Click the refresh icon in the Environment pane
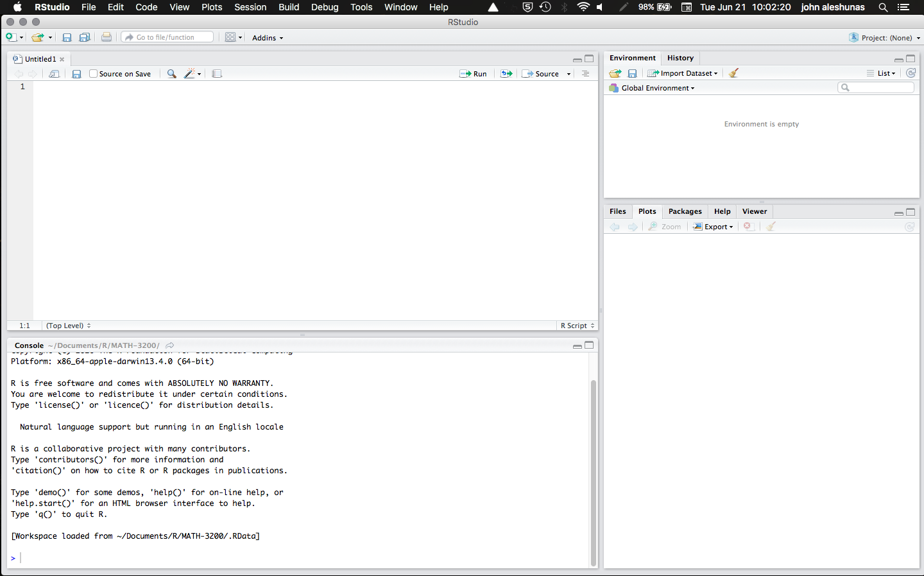 tap(911, 73)
